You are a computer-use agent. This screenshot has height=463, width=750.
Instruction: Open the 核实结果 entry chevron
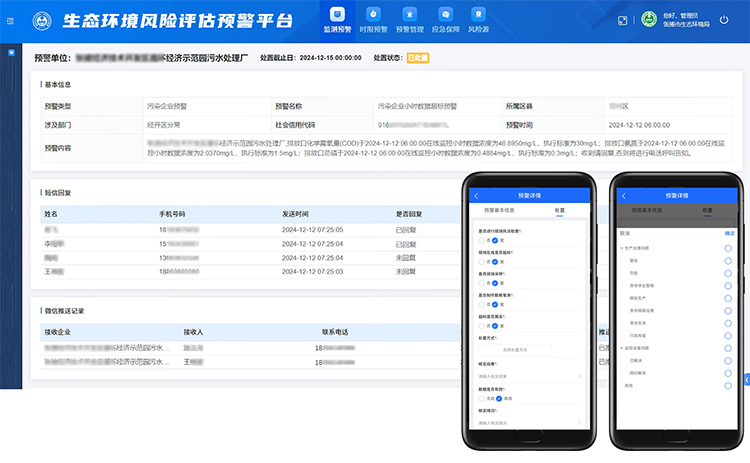point(579,376)
